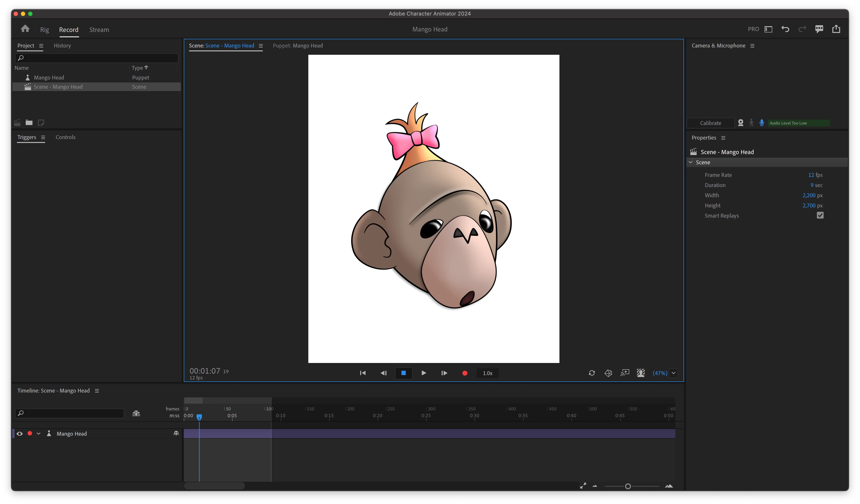Click the 1.0x playback speed button

click(487, 373)
